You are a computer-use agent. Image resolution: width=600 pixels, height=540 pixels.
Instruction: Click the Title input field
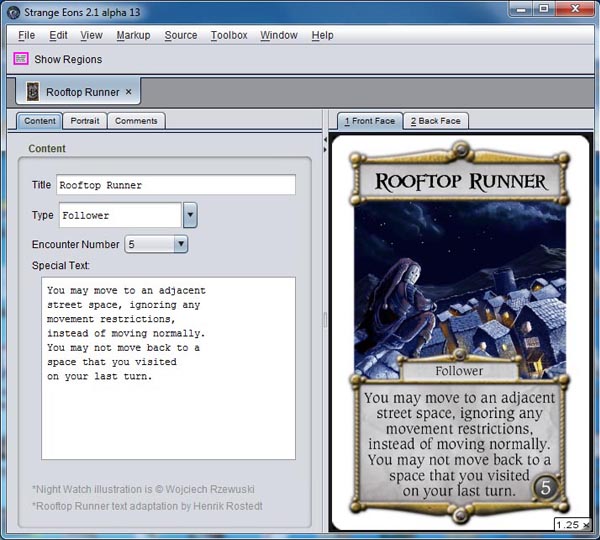pyautogui.click(x=176, y=185)
